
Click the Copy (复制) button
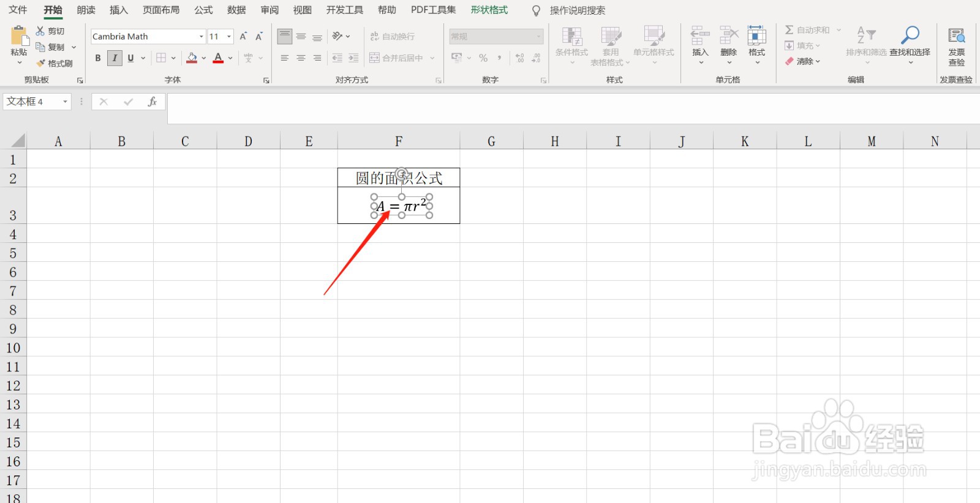point(50,47)
